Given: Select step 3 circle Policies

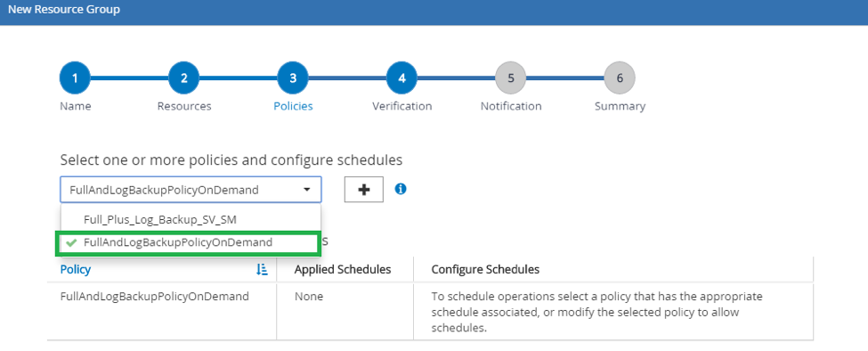Looking at the screenshot, I should 293,78.
